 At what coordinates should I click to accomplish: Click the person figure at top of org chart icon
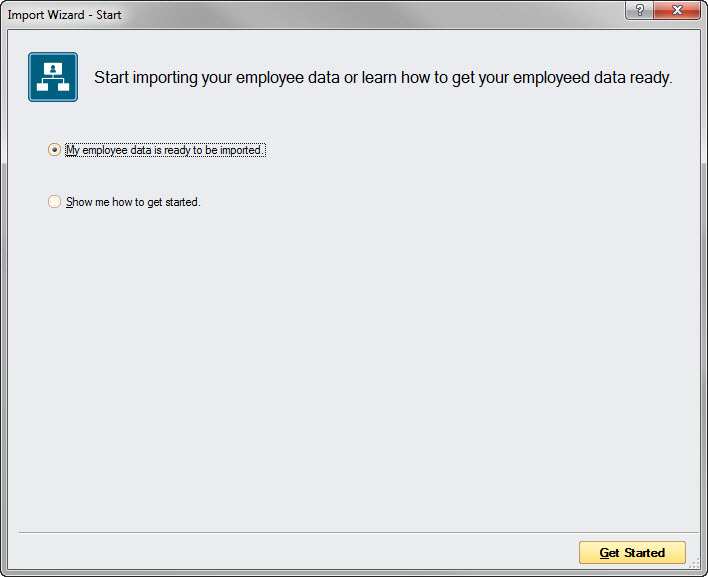coord(53,69)
